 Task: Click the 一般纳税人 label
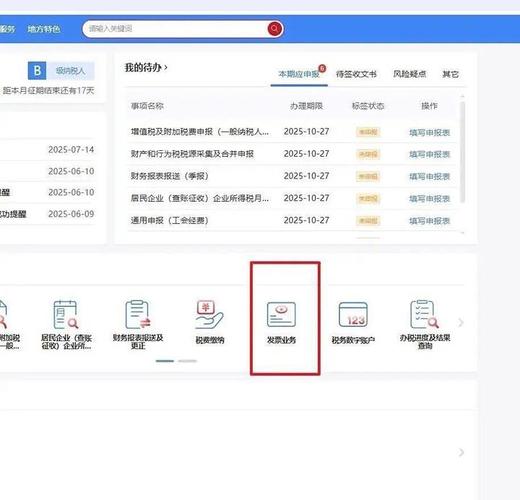tap(70, 71)
